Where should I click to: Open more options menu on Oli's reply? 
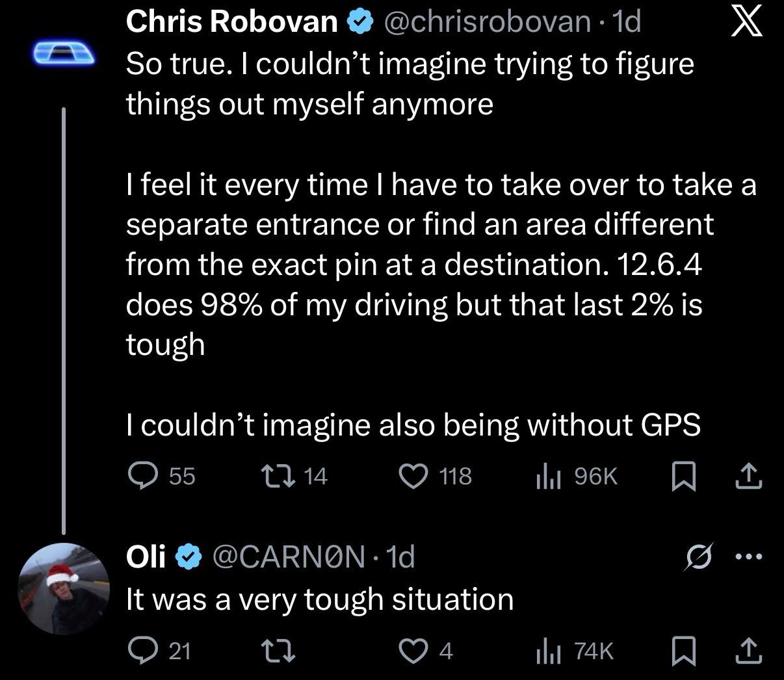748,556
